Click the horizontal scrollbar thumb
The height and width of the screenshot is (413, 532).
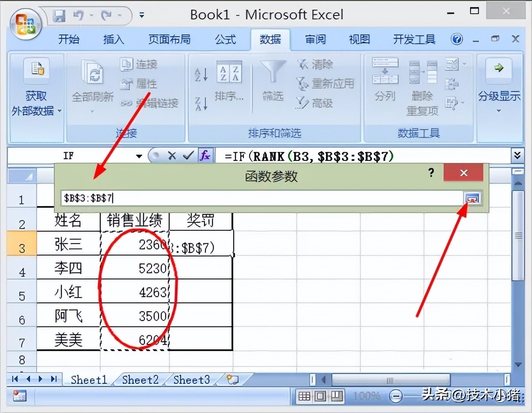click(391, 380)
